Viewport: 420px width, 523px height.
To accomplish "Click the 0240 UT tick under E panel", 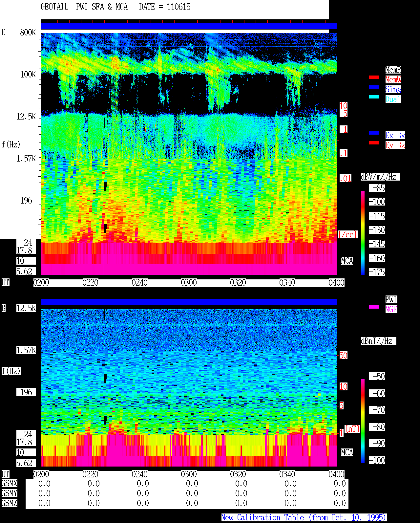I will click(139, 283).
